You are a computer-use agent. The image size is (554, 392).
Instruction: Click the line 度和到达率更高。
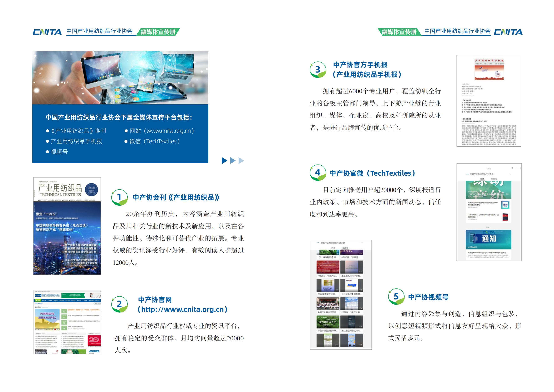point(334,214)
